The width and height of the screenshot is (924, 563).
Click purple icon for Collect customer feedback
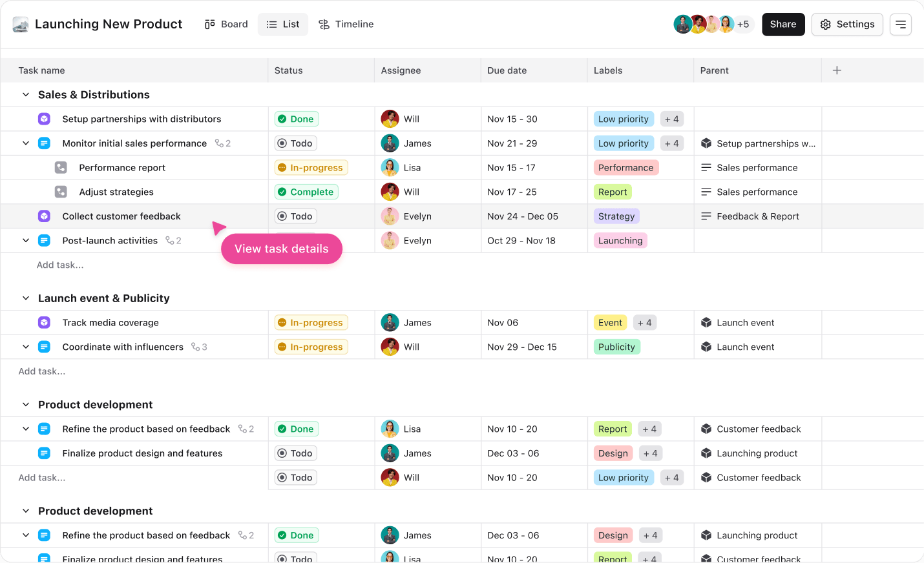coord(44,216)
